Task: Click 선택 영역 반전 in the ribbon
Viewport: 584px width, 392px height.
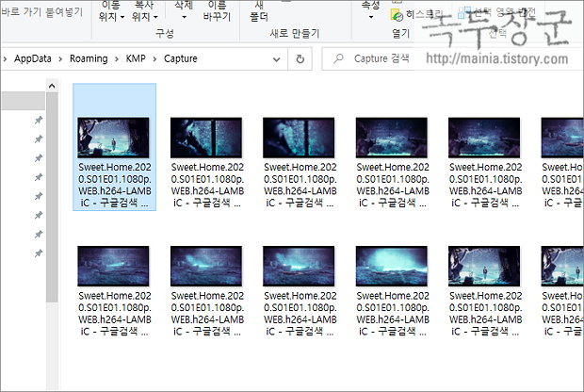Action: click(x=496, y=12)
